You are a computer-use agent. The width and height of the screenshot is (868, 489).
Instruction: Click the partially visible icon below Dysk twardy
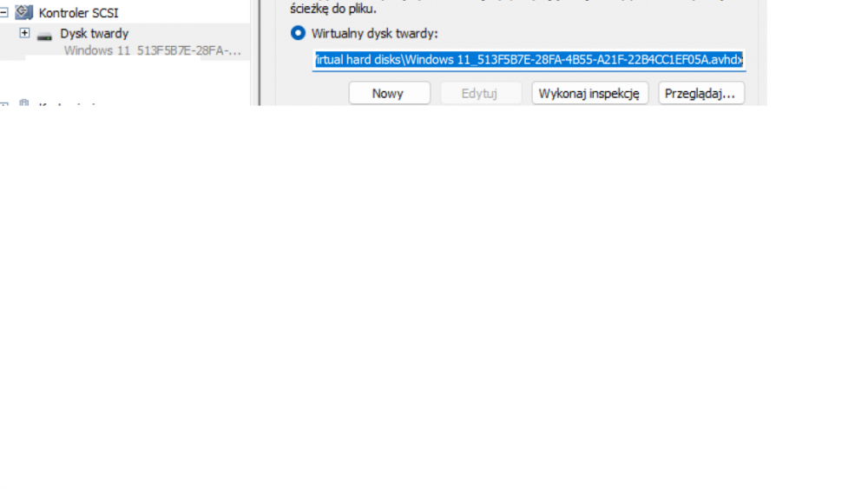click(23, 103)
